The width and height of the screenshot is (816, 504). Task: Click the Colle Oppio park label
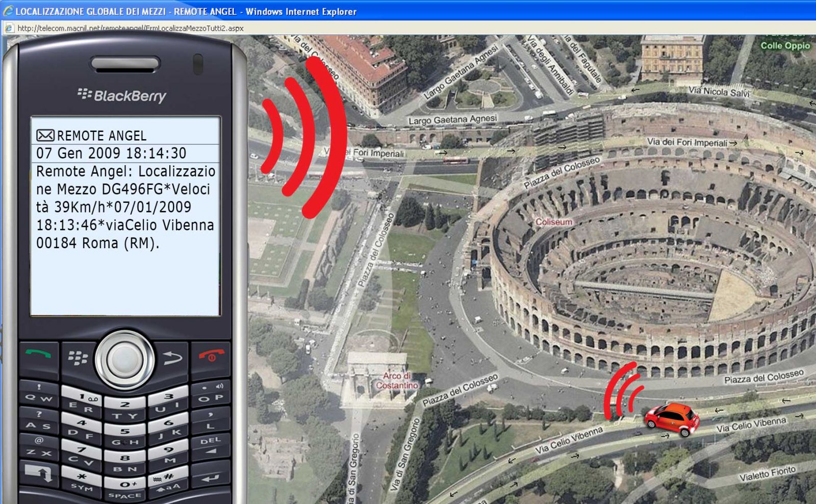[x=785, y=45]
